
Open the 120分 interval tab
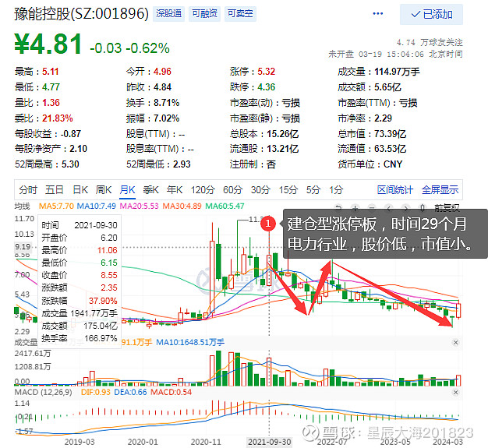pyautogui.click(x=203, y=189)
